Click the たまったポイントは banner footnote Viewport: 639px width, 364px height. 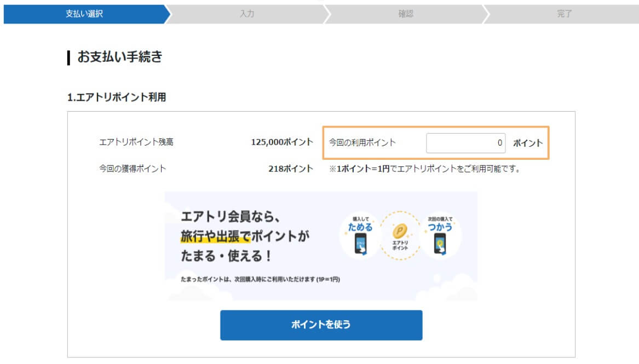pos(260,280)
